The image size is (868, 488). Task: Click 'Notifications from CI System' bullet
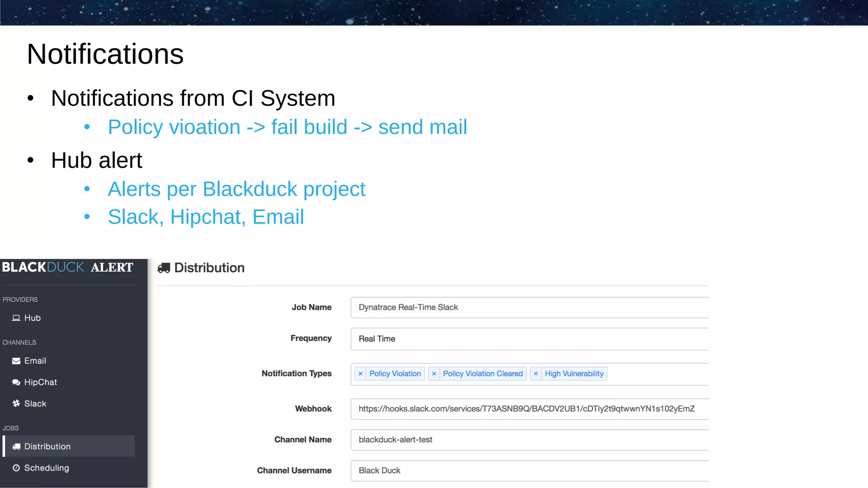coord(193,98)
